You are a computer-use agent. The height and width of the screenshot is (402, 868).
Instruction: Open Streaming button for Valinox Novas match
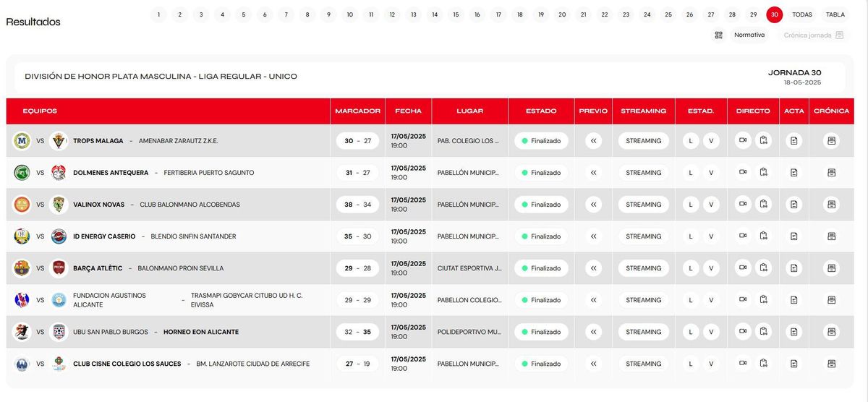point(644,205)
